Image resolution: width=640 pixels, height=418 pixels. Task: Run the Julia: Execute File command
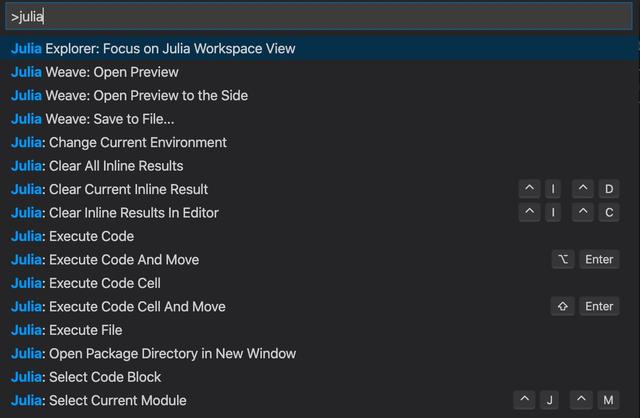67,331
